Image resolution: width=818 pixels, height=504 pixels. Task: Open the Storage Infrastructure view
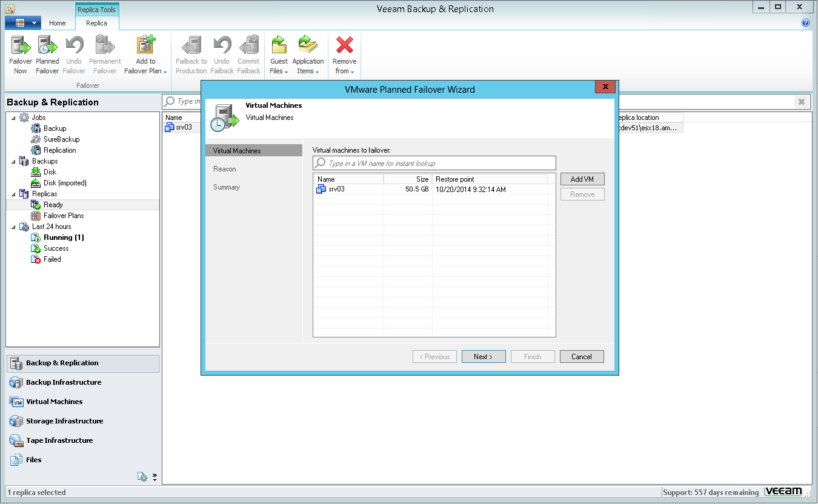pos(83,421)
